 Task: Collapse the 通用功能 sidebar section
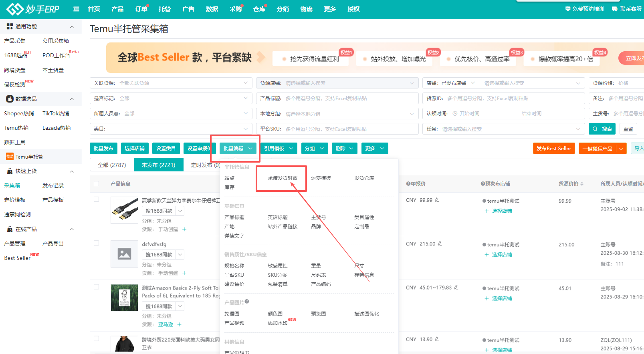[x=72, y=27]
